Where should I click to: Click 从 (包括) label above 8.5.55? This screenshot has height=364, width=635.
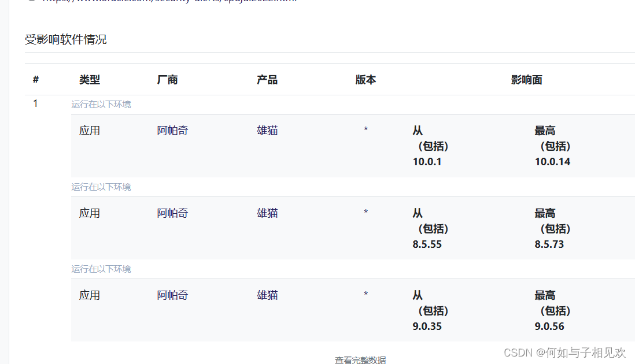[430, 221]
